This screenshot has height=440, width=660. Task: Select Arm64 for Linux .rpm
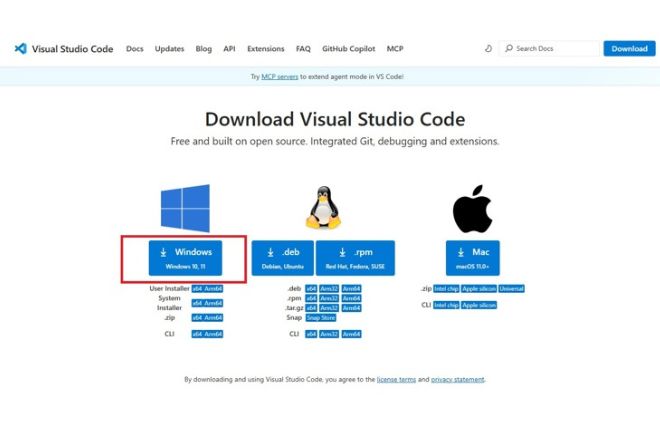click(351, 298)
